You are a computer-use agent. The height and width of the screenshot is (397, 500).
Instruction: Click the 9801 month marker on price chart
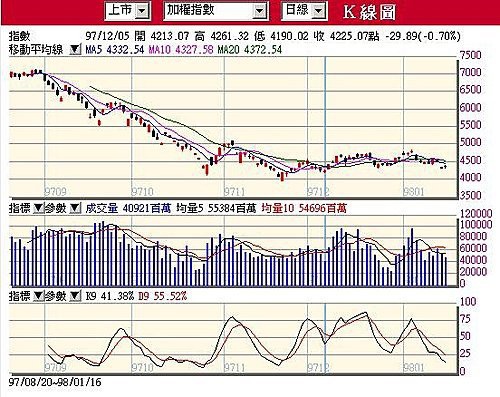pyautogui.click(x=414, y=192)
